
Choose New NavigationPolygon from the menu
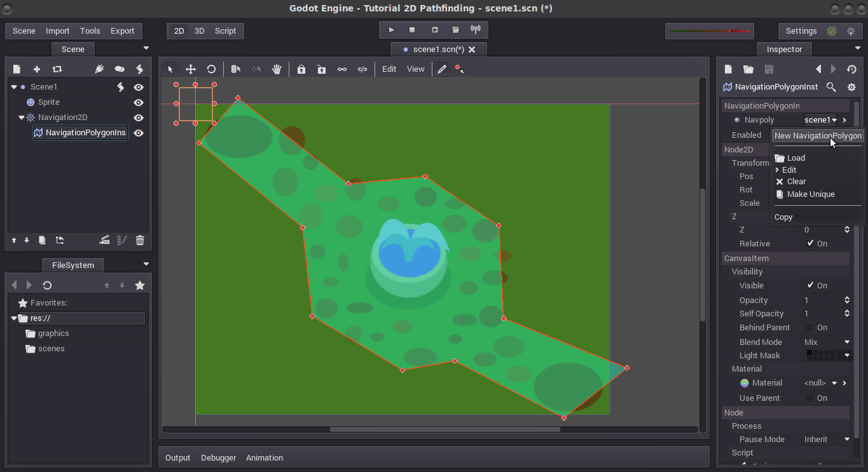point(818,135)
